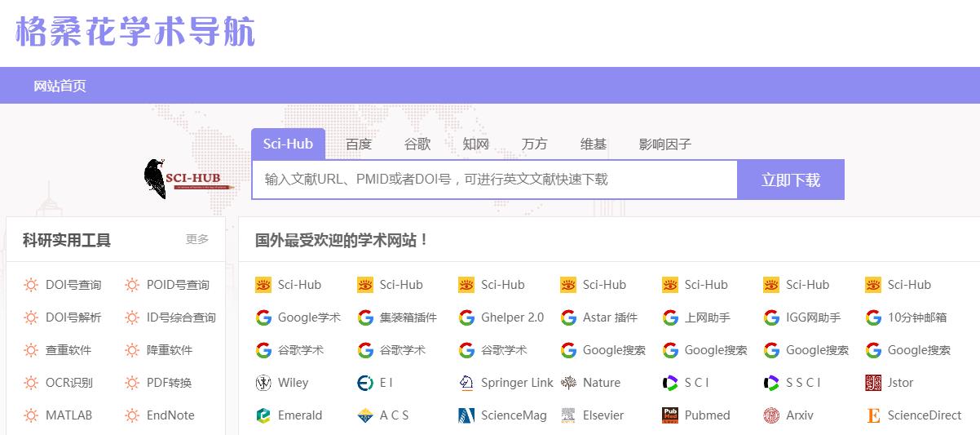The height and width of the screenshot is (435, 980).
Task: Open the Arxiv icon
Action: tap(771, 415)
